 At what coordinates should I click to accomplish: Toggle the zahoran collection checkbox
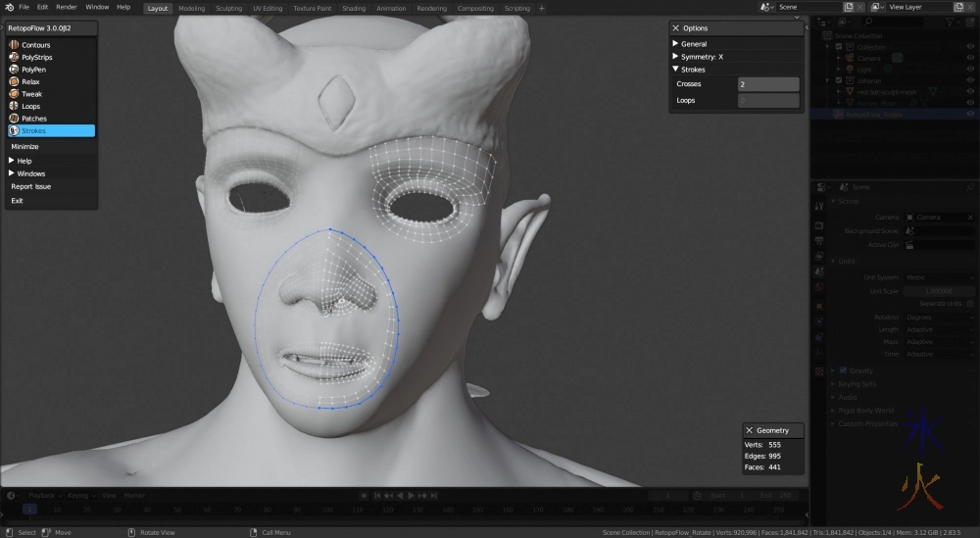pos(839,80)
